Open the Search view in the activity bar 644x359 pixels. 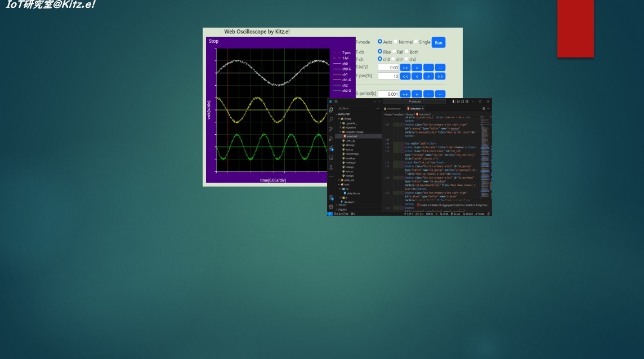coord(330,119)
